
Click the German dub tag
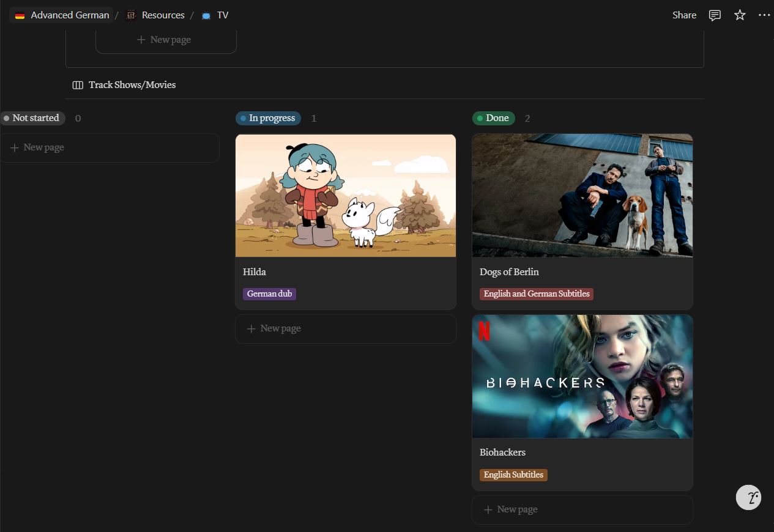(270, 294)
